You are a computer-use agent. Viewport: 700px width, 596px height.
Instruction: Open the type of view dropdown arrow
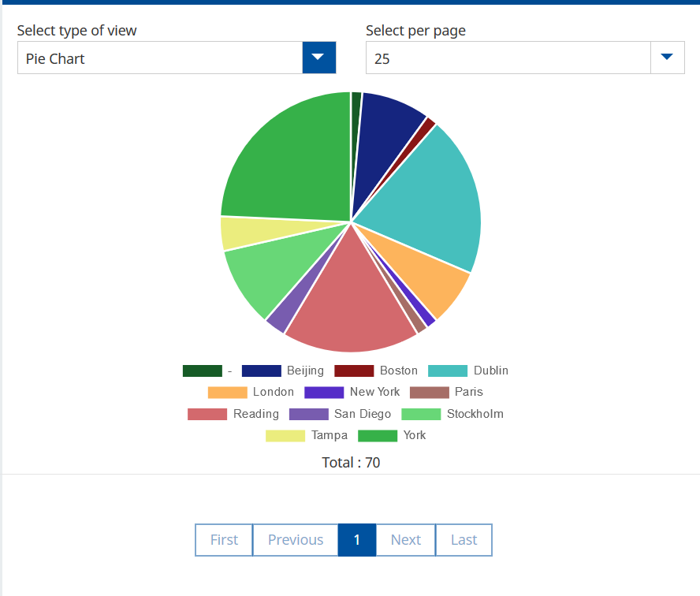click(x=318, y=58)
